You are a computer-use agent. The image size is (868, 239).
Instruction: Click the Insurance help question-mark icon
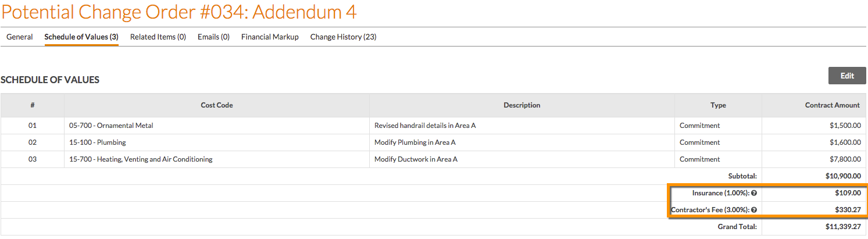pos(753,193)
